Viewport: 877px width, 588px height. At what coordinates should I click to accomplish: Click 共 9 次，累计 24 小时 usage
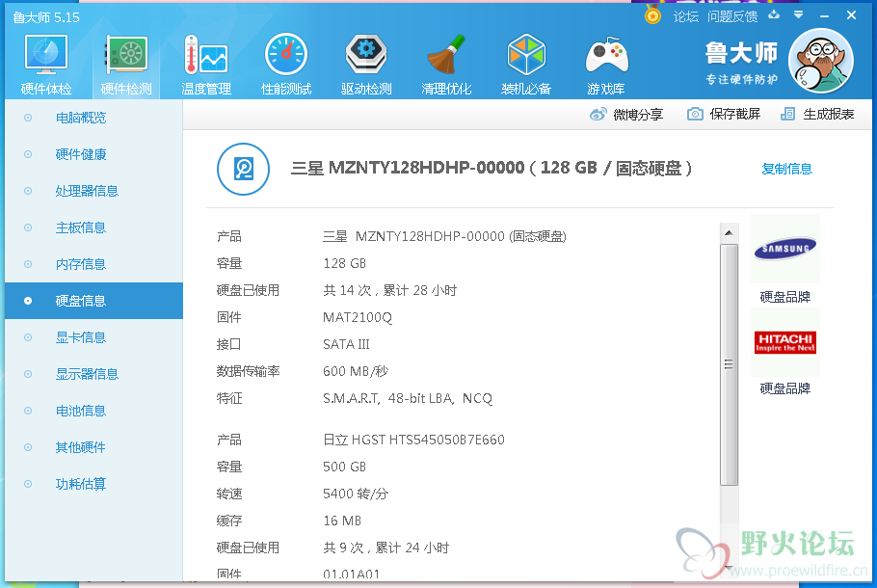[385, 548]
